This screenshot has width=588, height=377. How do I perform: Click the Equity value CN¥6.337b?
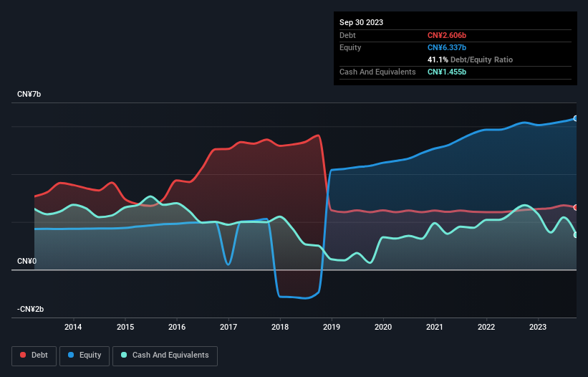447,47
